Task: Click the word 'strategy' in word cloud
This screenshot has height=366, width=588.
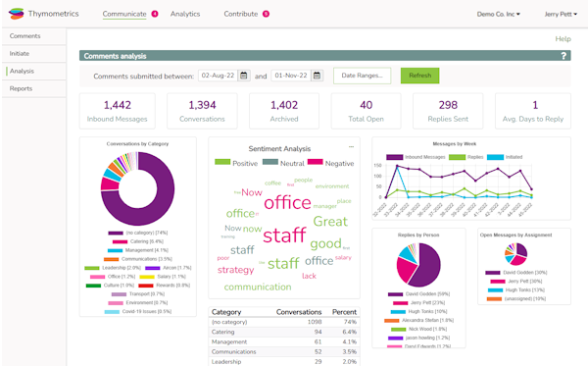Action: pyautogui.click(x=235, y=270)
